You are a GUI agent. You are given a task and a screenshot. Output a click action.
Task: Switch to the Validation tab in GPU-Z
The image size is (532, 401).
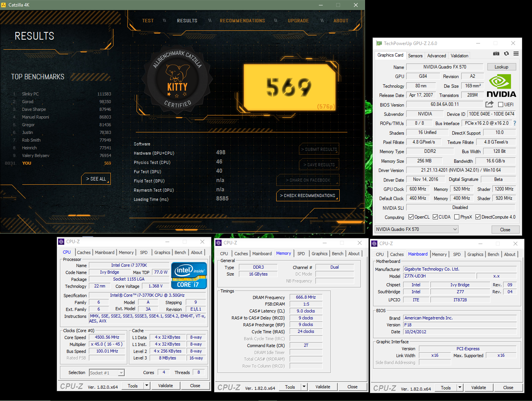[459, 56]
